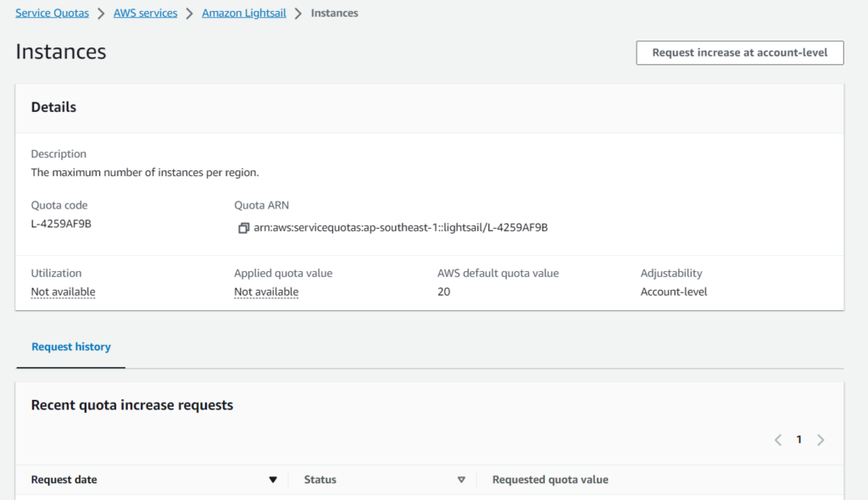Go back to Amazon Lightsail breadcrumb
868x500 pixels.
[x=245, y=14]
